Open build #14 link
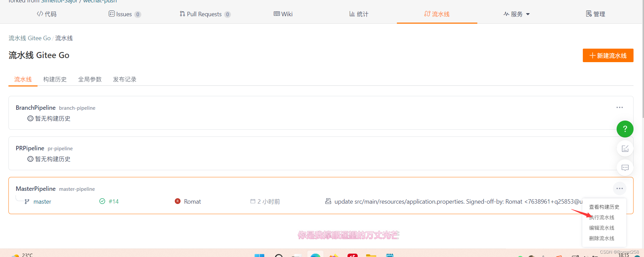 114,201
